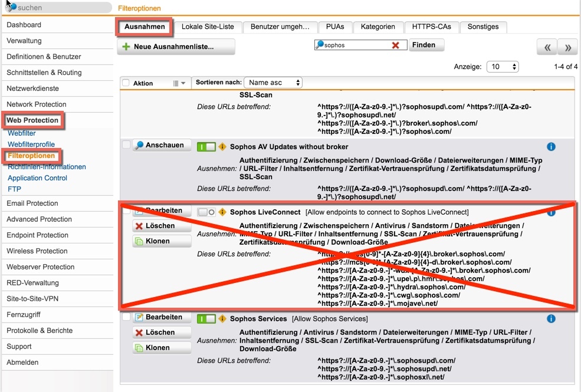
Task: Open Dashboard in the sidebar
Action: 57,25
